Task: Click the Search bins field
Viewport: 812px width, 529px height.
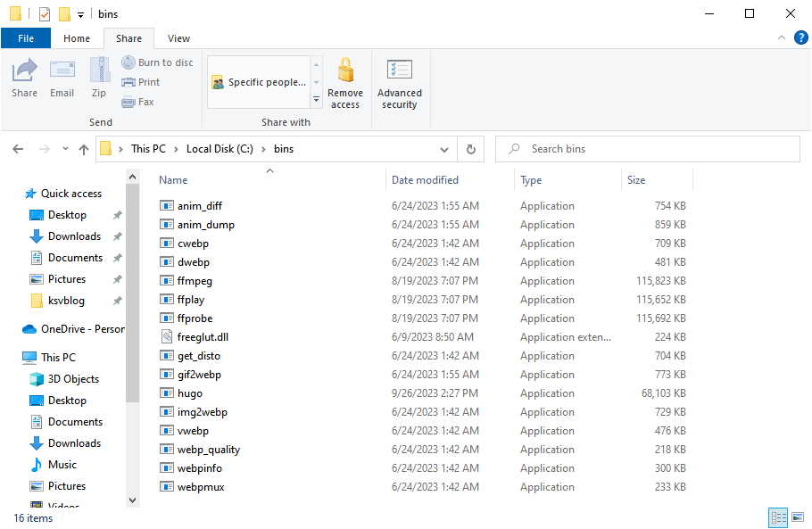Action: click(647, 149)
